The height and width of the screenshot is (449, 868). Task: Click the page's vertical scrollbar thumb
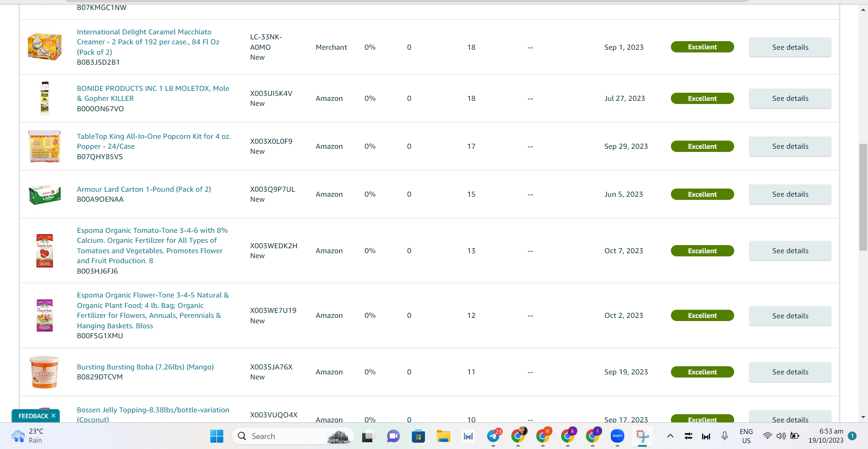863,197
